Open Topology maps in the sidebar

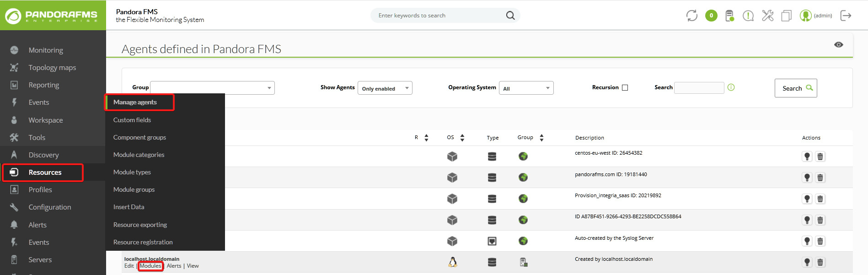point(53,67)
